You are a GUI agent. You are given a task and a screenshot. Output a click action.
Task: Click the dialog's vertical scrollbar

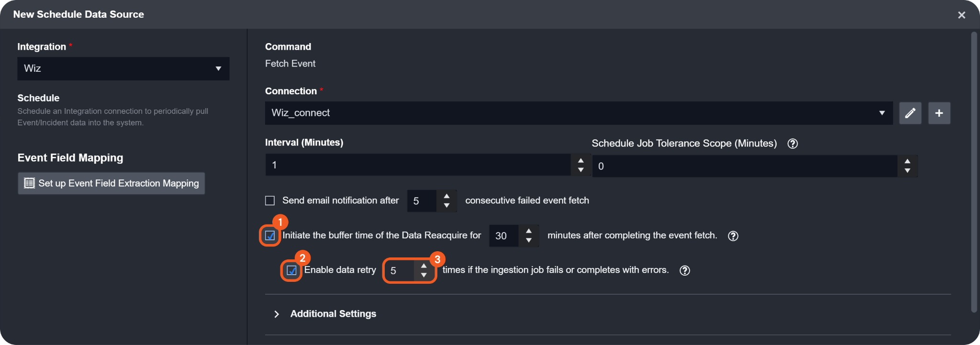973,172
